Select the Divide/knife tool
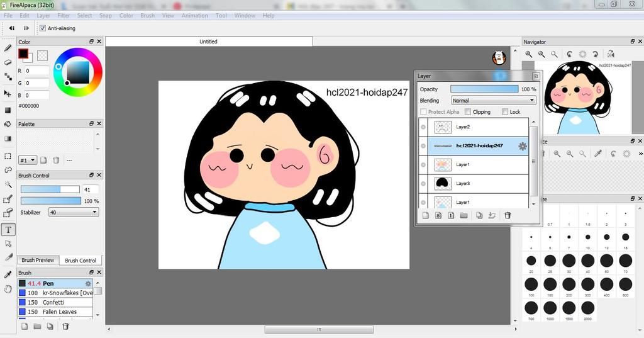 coord(8,257)
